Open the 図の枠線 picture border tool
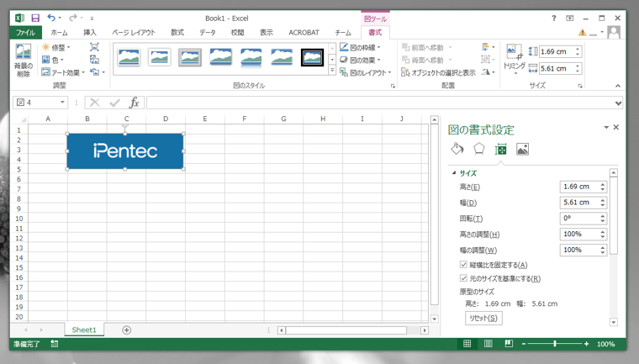Screen dimensions: 639x364 click(x=360, y=47)
